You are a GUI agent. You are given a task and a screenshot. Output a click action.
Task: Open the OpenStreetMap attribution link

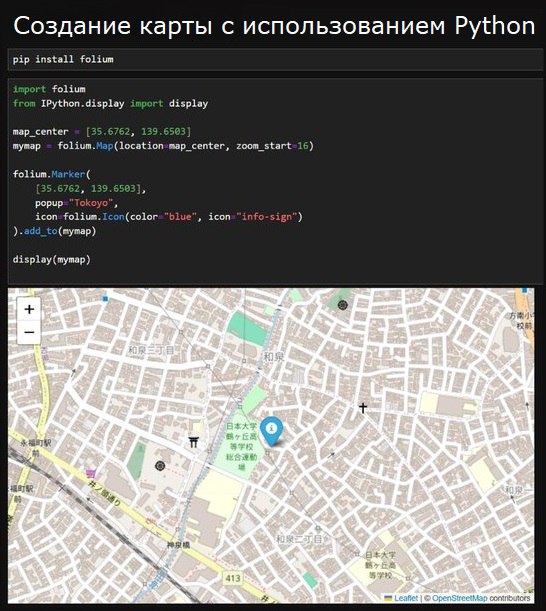[459, 598]
